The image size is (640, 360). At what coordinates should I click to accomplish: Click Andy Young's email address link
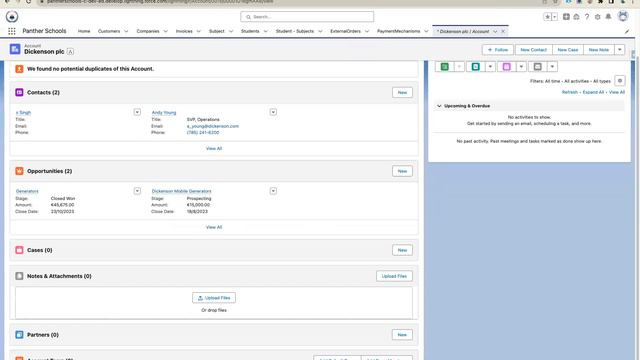(x=213, y=126)
